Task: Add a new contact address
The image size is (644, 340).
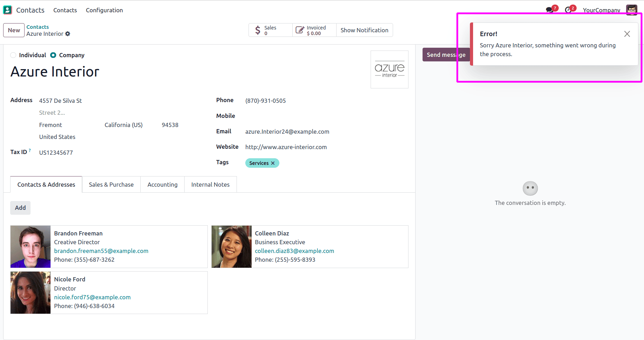Action: coord(20,208)
